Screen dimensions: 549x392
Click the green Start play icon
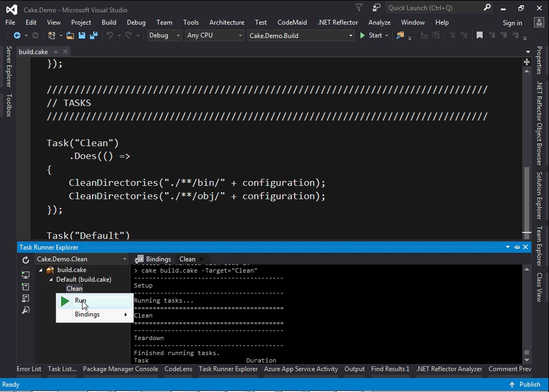363,35
